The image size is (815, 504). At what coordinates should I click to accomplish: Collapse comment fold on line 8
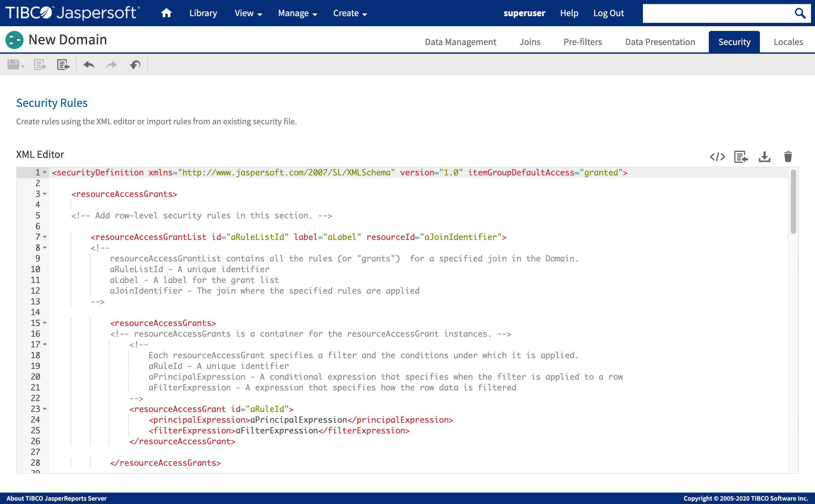tap(45, 248)
